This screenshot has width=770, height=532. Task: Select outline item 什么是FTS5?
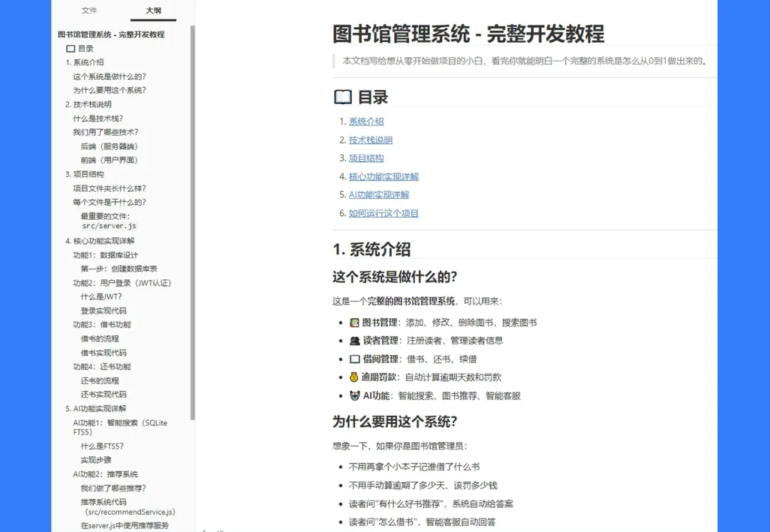coord(102,446)
